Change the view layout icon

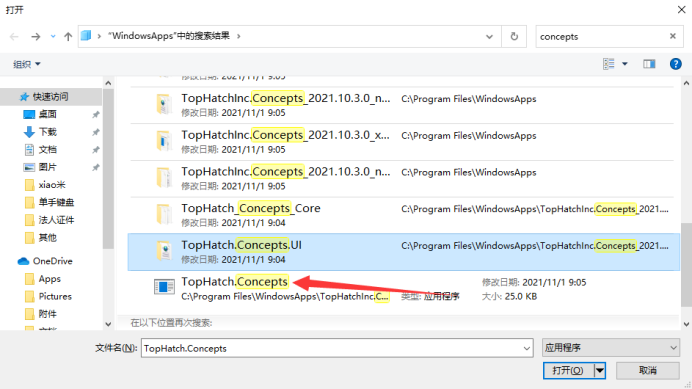[609, 64]
